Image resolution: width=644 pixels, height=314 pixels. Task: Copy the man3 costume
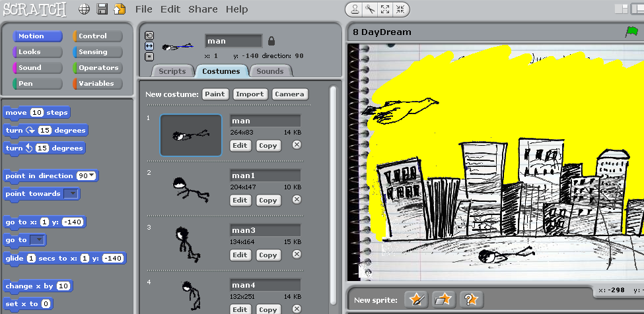268,255
